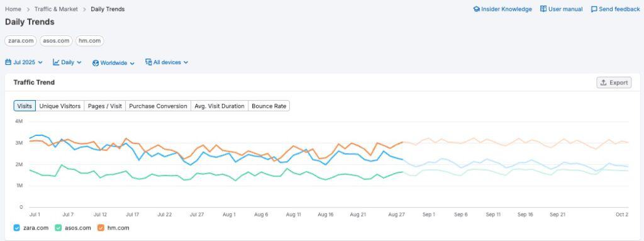This screenshot has width=644, height=241.
Task: Click the Aug 21 x-axis label
Action: [358, 215]
